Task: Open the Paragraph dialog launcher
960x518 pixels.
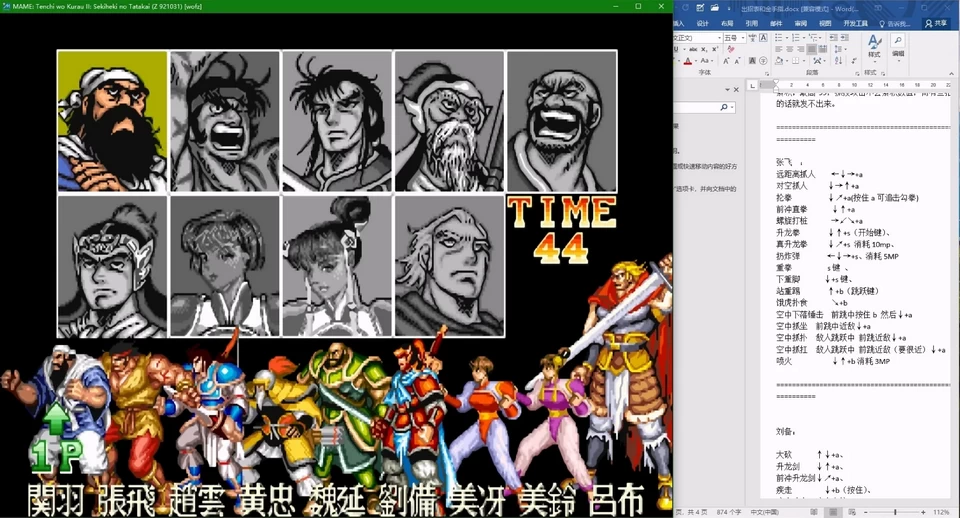Action: pyautogui.click(x=857, y=73)
